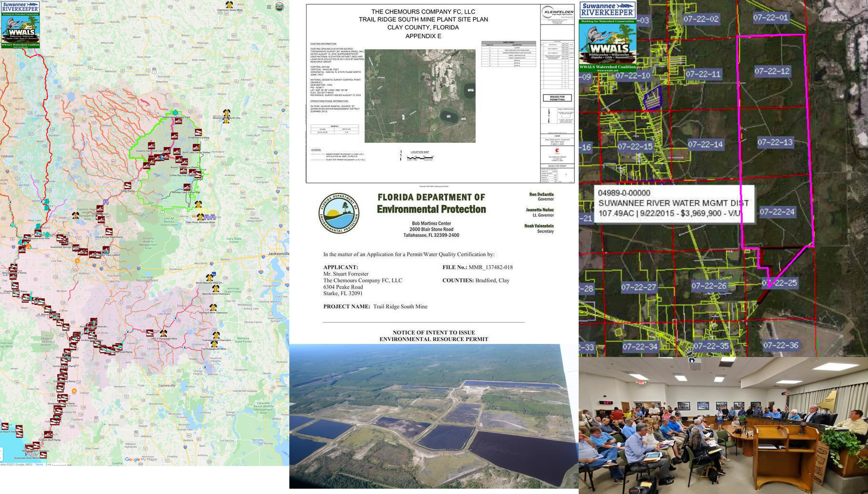The height and width of the screenshot is (494, 868).
Task: Click parcel section label 07-22-14
Action: [x=705, y=144]
